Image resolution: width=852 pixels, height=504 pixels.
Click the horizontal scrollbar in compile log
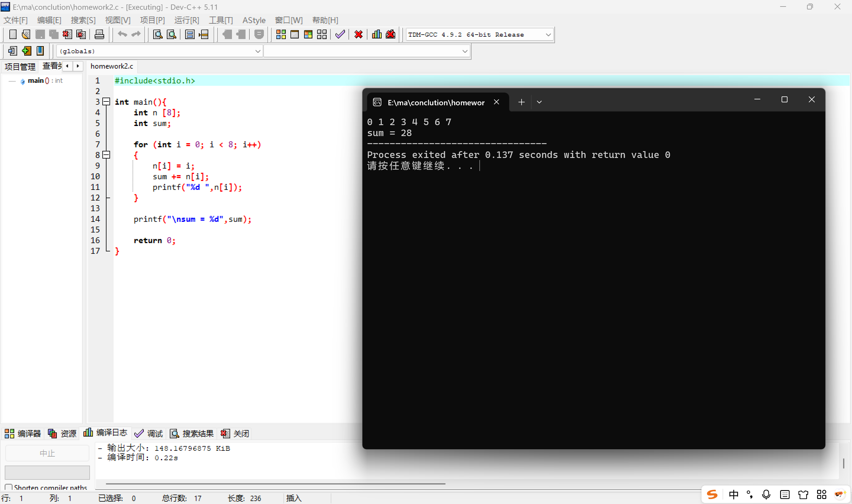pos(275,483)
